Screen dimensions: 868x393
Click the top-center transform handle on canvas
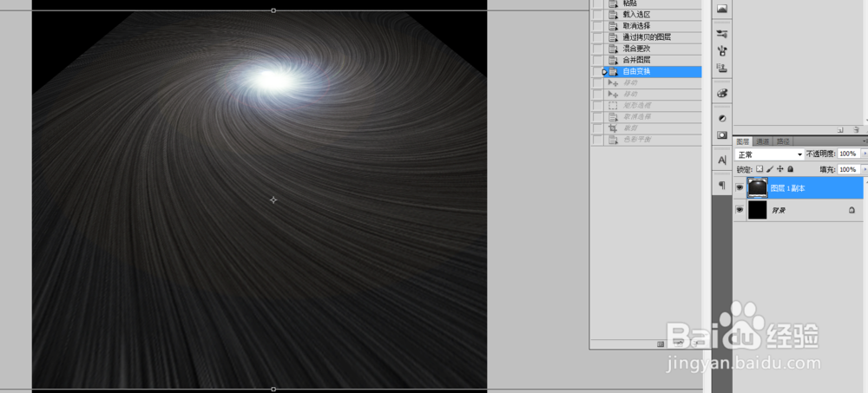coord(273,10)
